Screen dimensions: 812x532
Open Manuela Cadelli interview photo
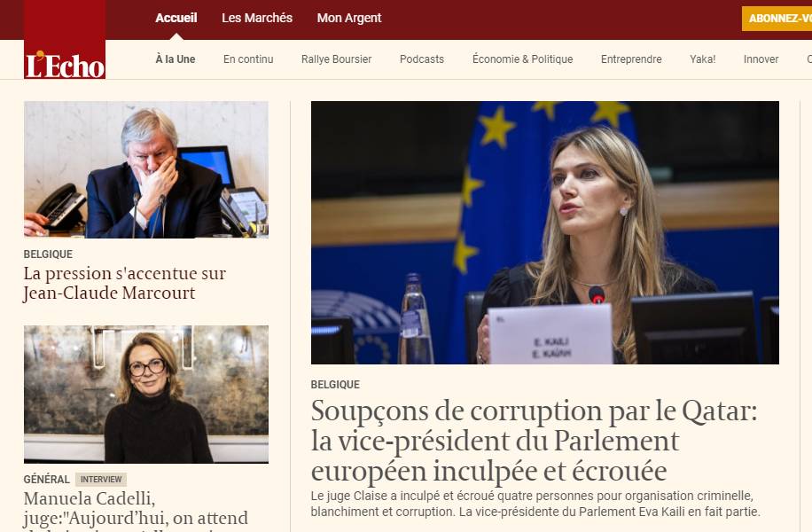pyautogui.click(x=146, y=395)
